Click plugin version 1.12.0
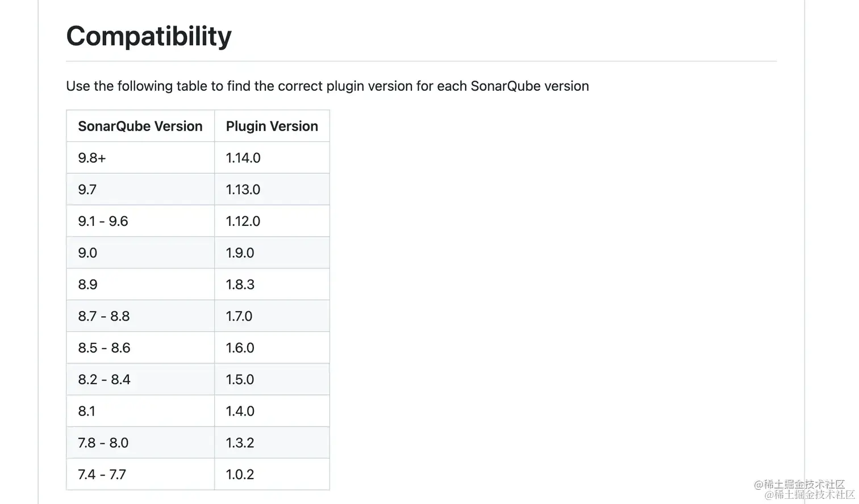The width and height of the screenshot is (859, 504). pos(272,221)
